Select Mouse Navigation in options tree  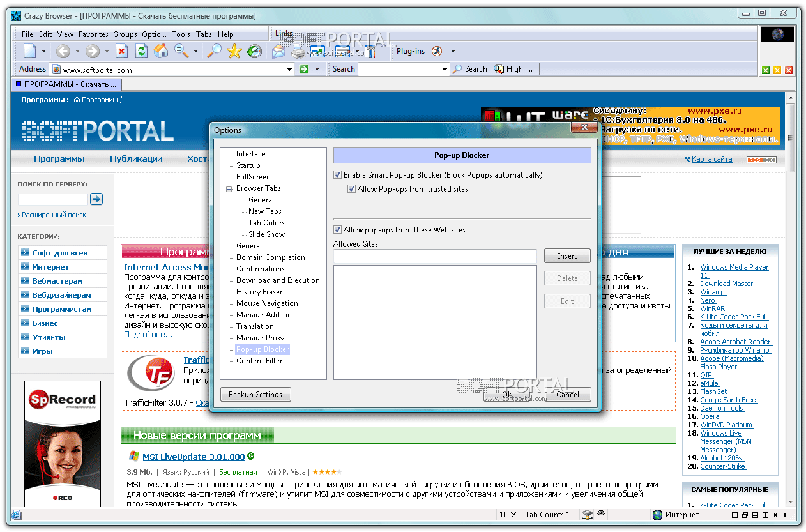coord(267,303)
